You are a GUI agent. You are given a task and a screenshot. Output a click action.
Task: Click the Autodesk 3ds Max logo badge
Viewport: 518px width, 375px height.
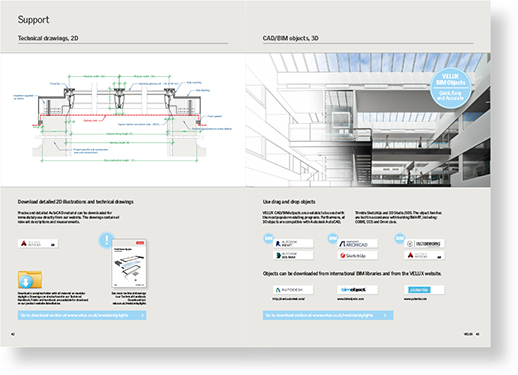click(x=293, y=256)
